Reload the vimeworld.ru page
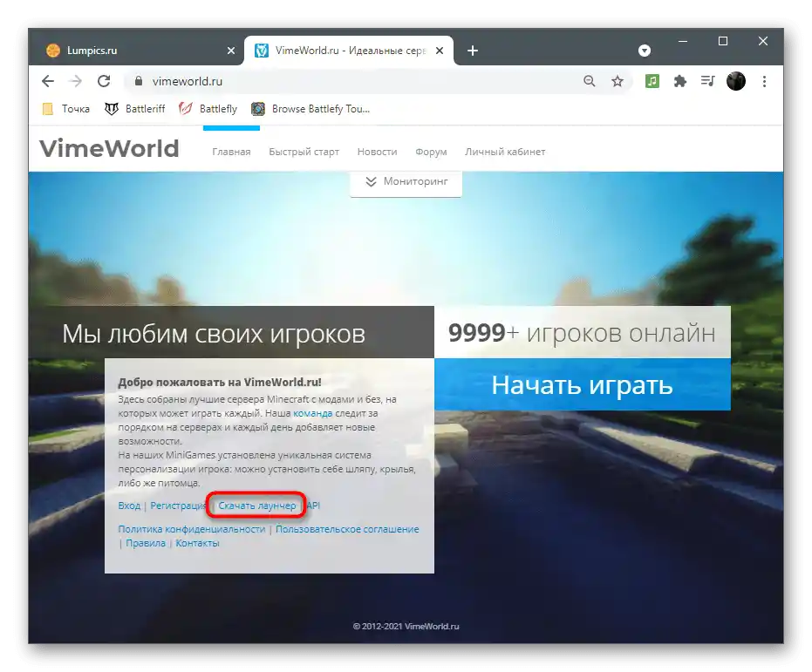The width and height of the screenshot is (812, 672). pos(104,81)
